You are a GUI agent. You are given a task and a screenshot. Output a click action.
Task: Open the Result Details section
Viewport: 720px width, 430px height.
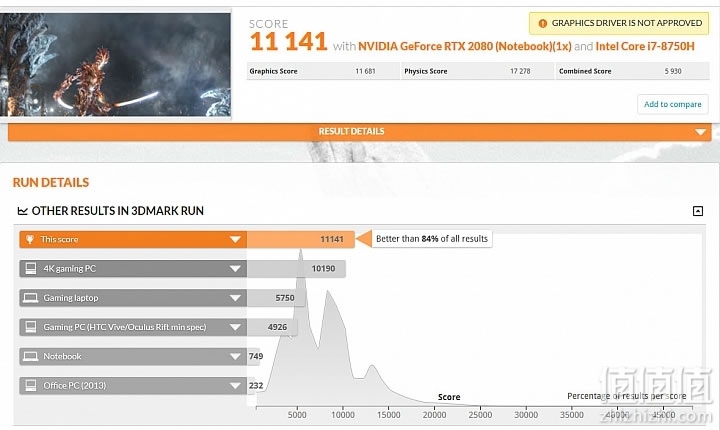(360, 132)
